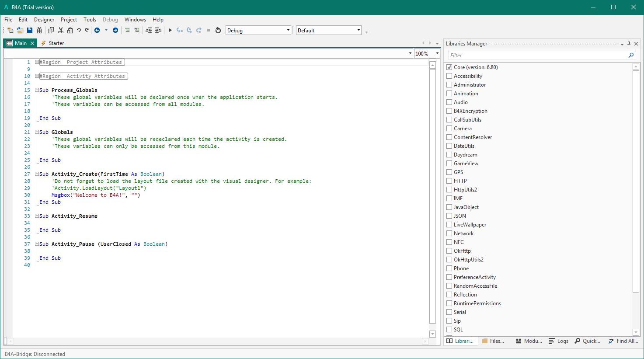Screen dimensions: 644x359
Task: Click the Redo arrow icon
Action: click(x=87, y=30)
